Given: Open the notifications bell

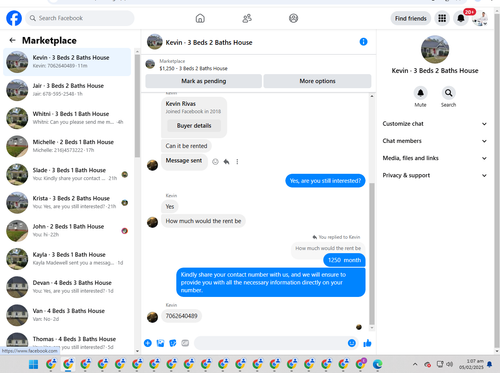Looking at the screenshot, I should [x=461, y=18].
